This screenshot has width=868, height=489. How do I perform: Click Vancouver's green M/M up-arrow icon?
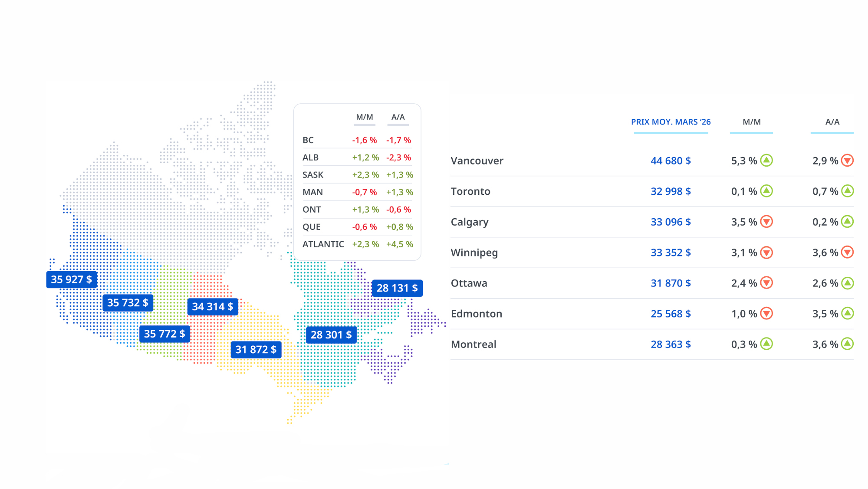pos(766,161)
